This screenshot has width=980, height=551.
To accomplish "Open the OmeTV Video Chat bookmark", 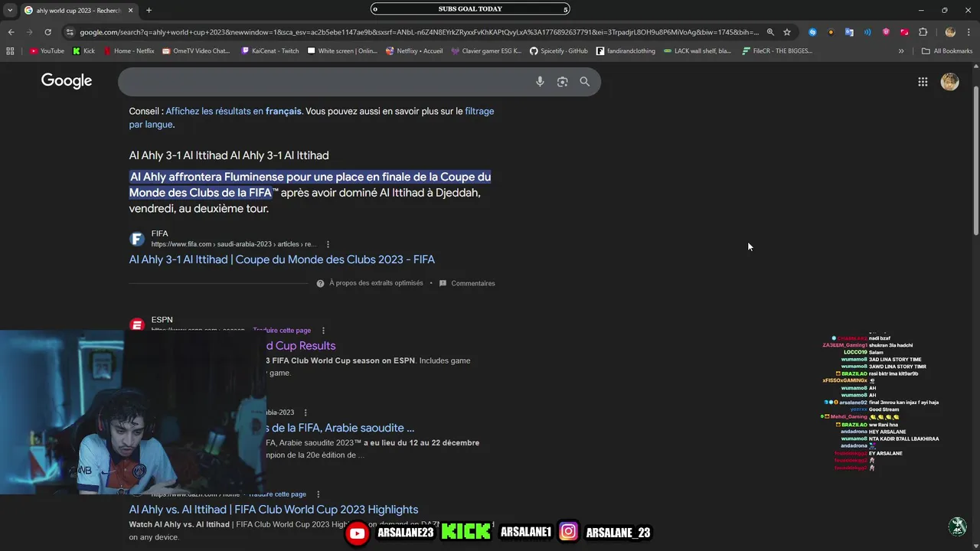I will tap(195, 51).
